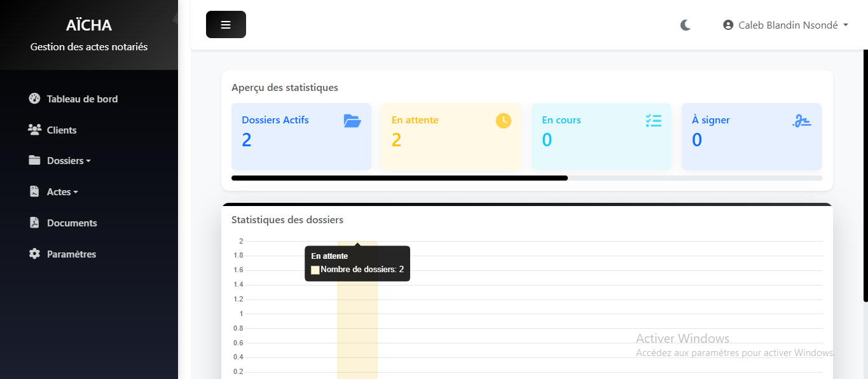
Task: Select the Actes document icon
Action: tap(34, 191)
